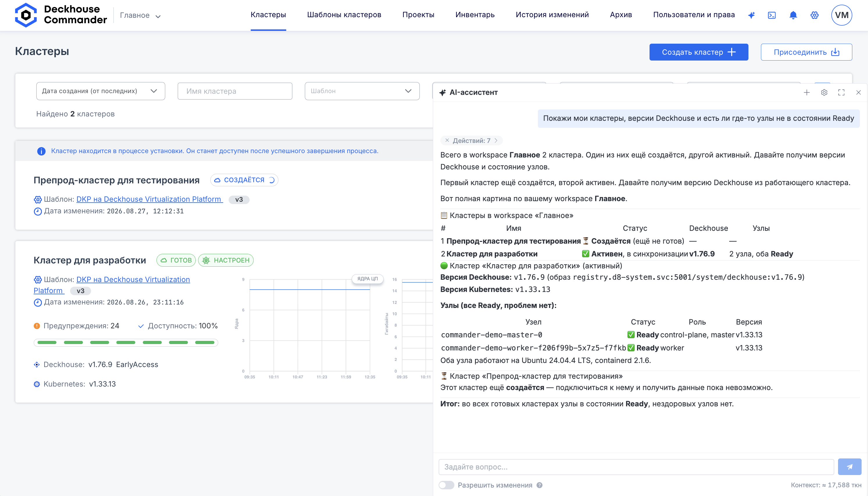The image size is (868, 496).
Task: Open the Главное workspace dropdown
Action: point(140,15)
